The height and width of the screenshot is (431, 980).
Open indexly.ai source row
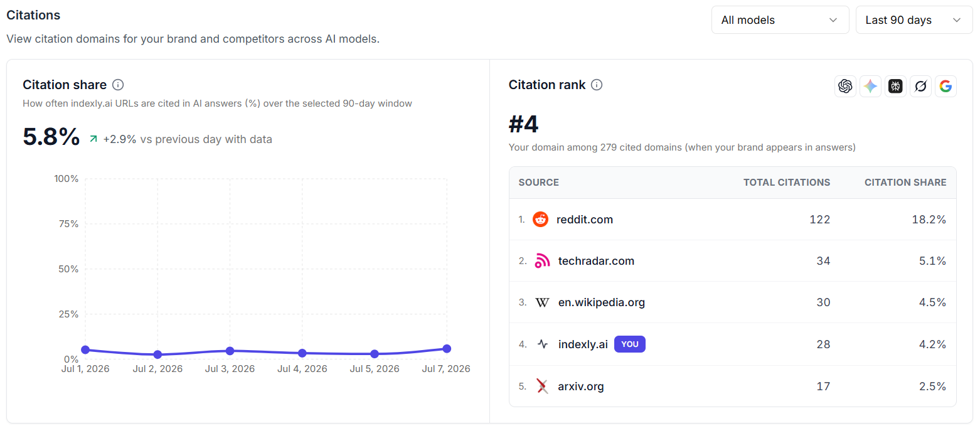tap(732, 344)
